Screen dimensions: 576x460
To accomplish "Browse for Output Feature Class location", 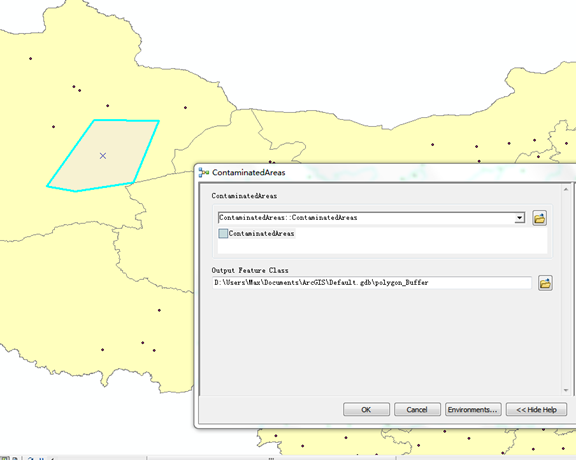I will (545, 283).
